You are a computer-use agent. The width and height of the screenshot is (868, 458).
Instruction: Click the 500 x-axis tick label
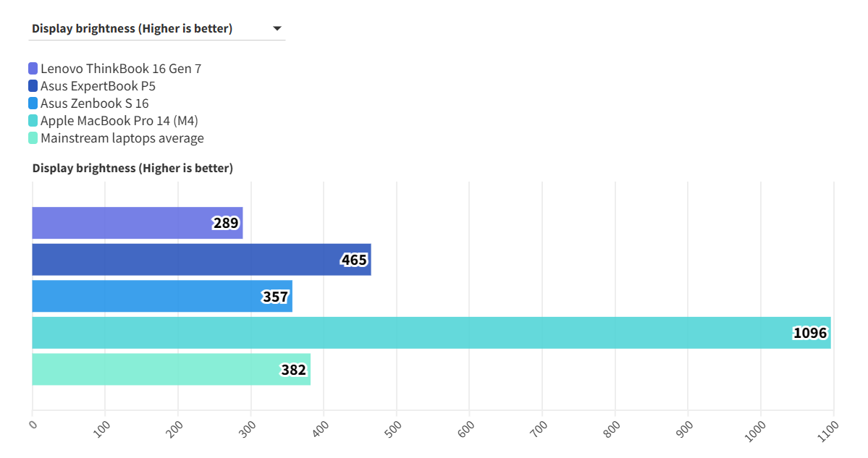coord(393,428)
